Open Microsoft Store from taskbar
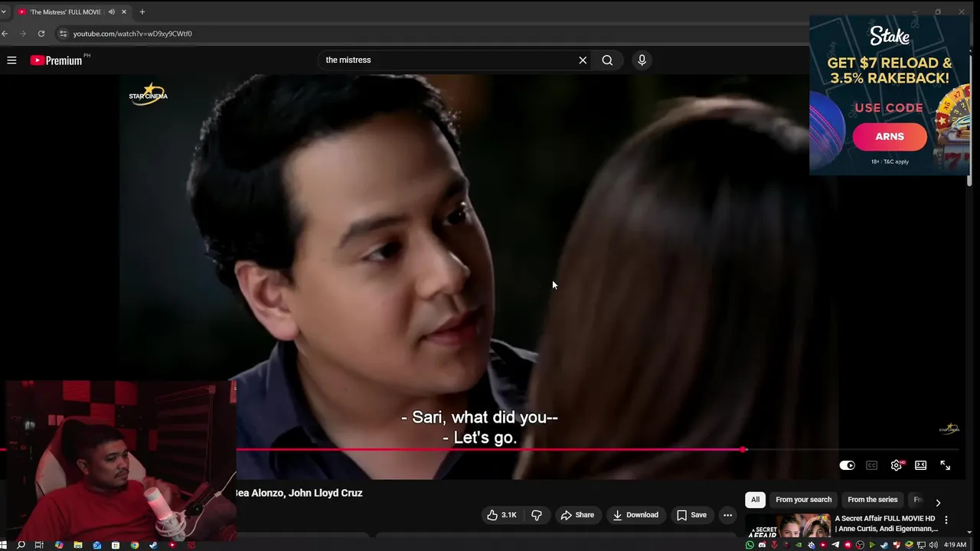980x551 pixels. (x=116, y=545)
